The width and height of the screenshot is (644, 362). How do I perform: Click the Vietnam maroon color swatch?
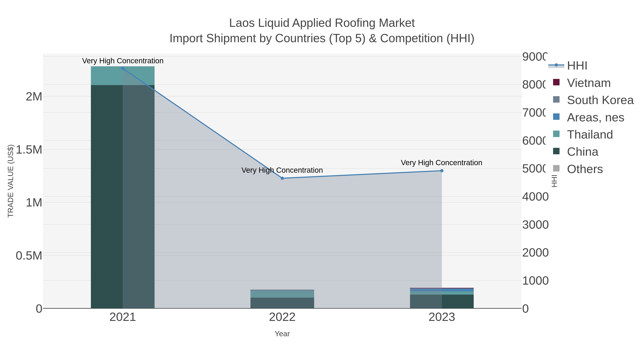point(556,82)
